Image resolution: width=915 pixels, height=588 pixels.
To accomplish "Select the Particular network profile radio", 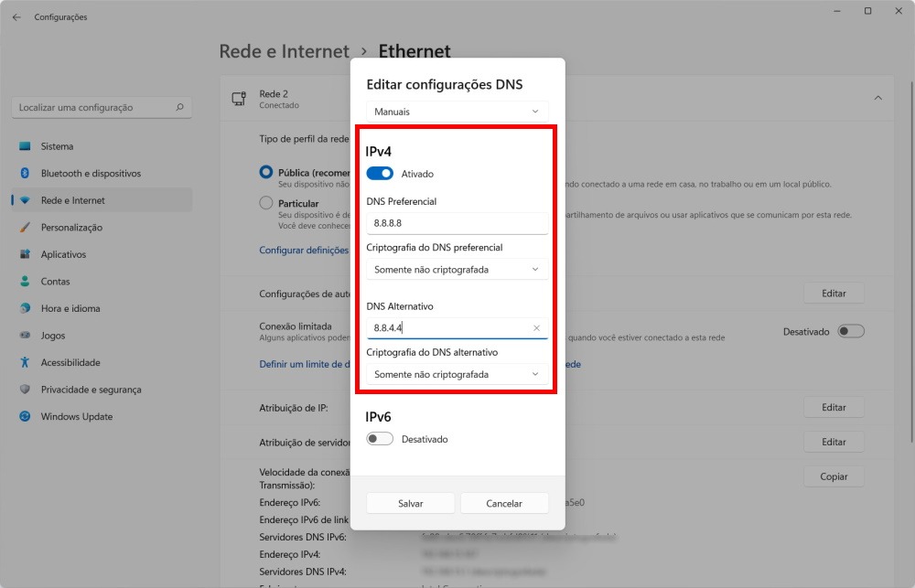I will click(x=266, y=203).
